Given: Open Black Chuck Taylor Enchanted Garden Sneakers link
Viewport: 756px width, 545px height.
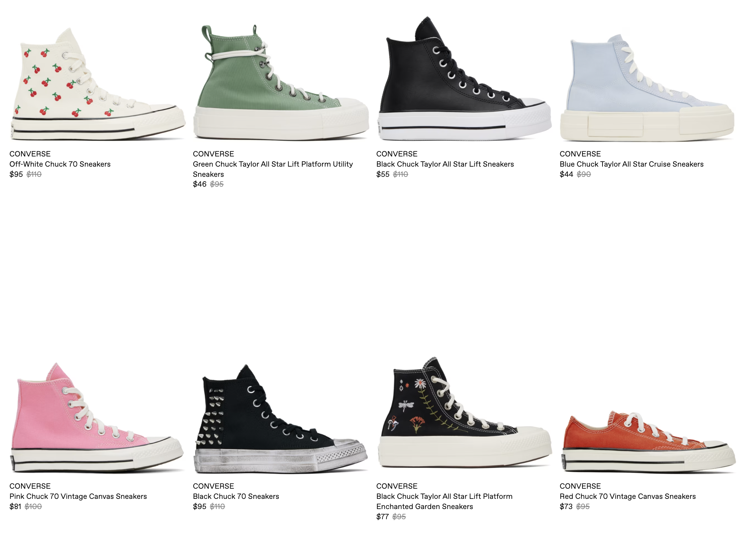Looking at the screenshot, I should [x=445, y=502].
